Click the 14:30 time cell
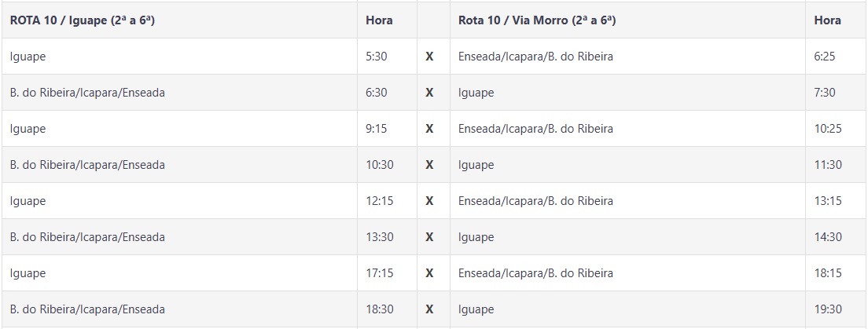Viewport: 868px width, 329px height. coord(828,237)
